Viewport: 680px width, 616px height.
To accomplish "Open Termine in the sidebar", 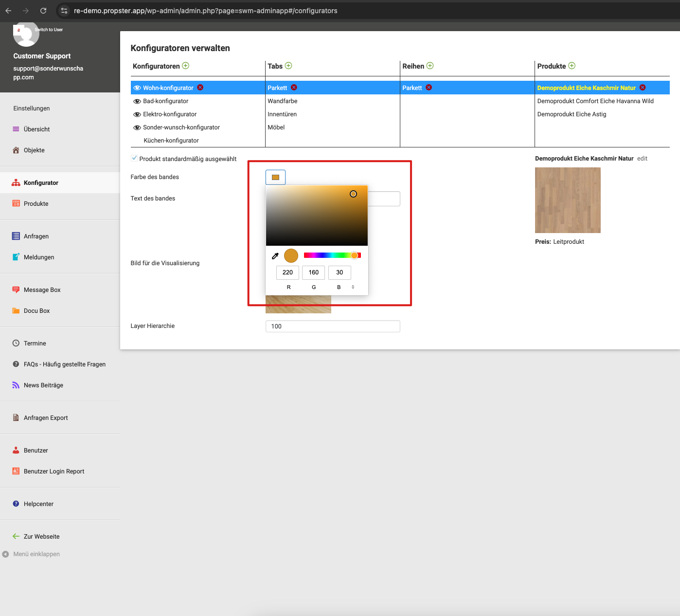I will click(35, 344).
